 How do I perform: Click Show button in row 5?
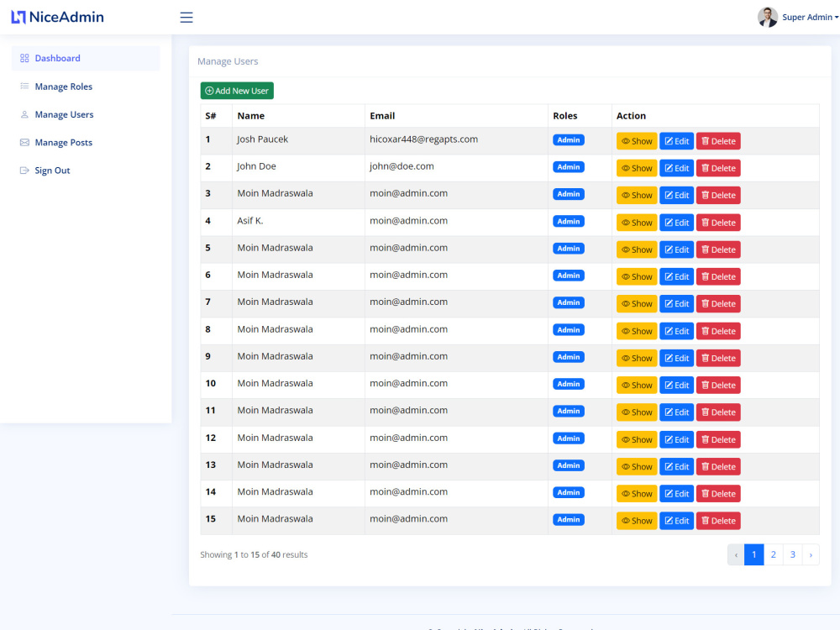(x=637, y=249)
